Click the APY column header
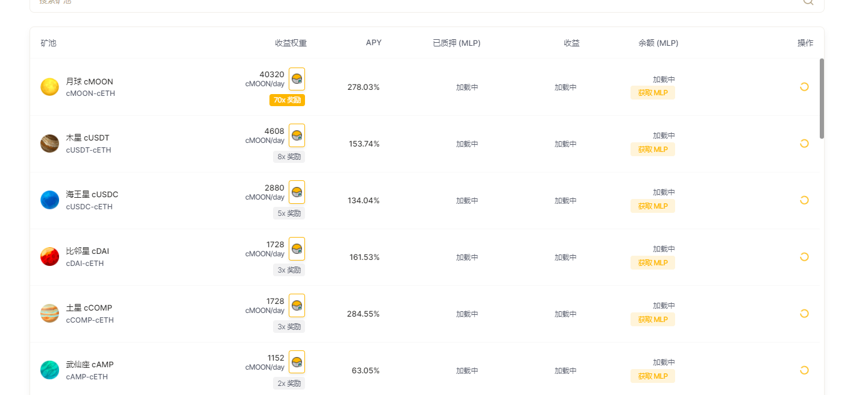 tap(374, 43)
